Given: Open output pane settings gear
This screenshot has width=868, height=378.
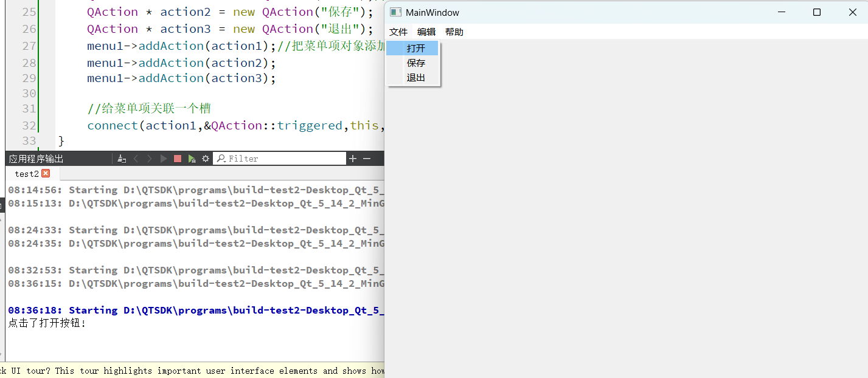Looking at the screenshot, I should 206,159.
